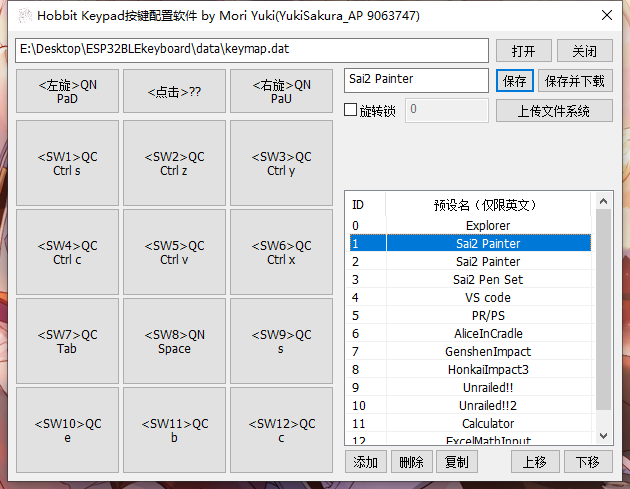Click the 关闭 button
This screenshot has width=630, height=489.
pyautogui.click(x=584, y=51)
